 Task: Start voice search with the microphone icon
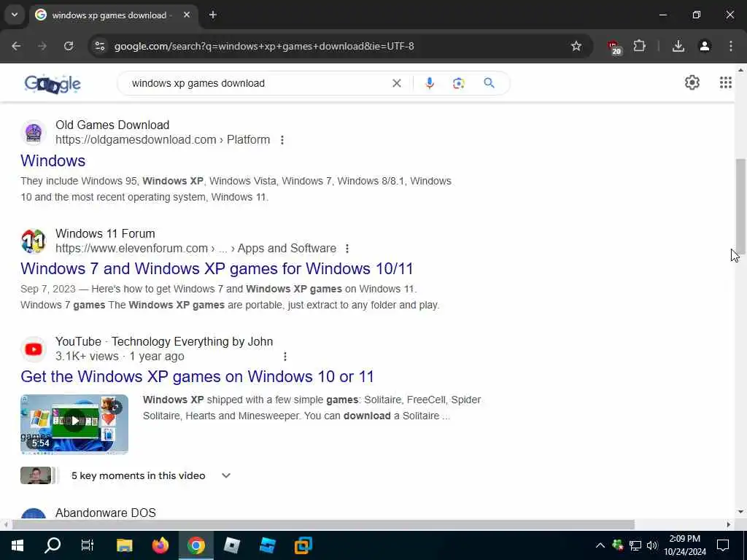(429, 83)
